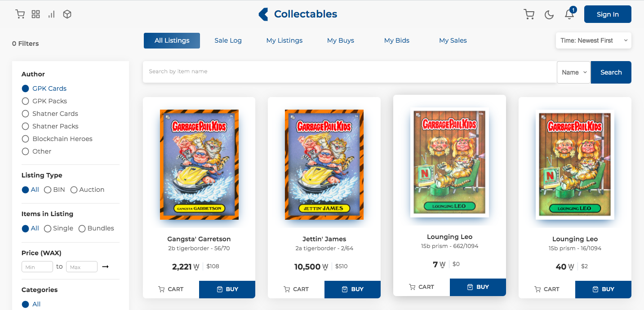Apply price range arrow

tap(105, 267)
